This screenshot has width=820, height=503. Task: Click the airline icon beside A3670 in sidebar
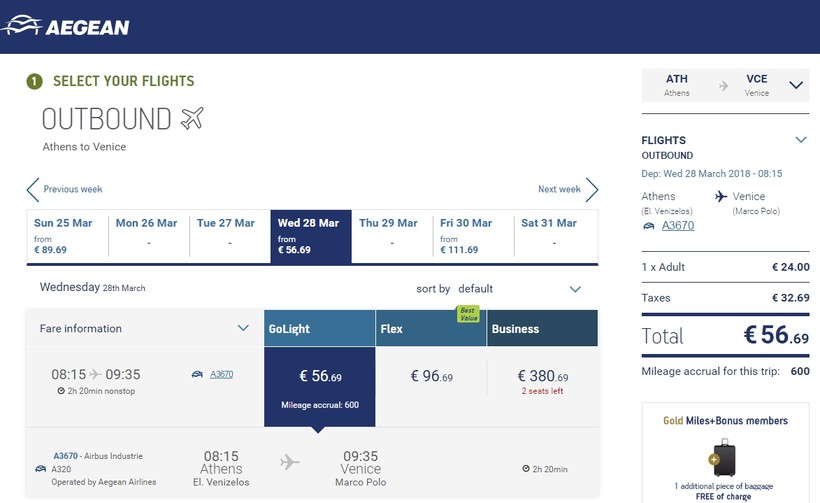tap(649, 227)
